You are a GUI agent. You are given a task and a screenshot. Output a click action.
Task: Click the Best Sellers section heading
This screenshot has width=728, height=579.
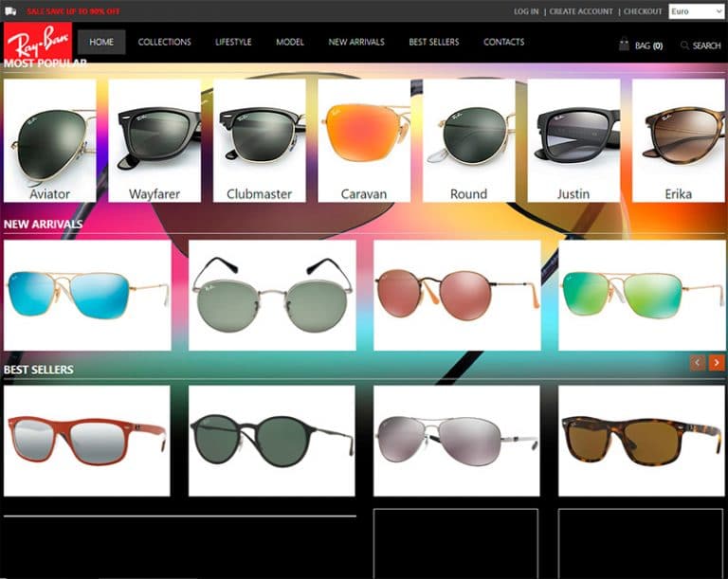tap(39, 370)
